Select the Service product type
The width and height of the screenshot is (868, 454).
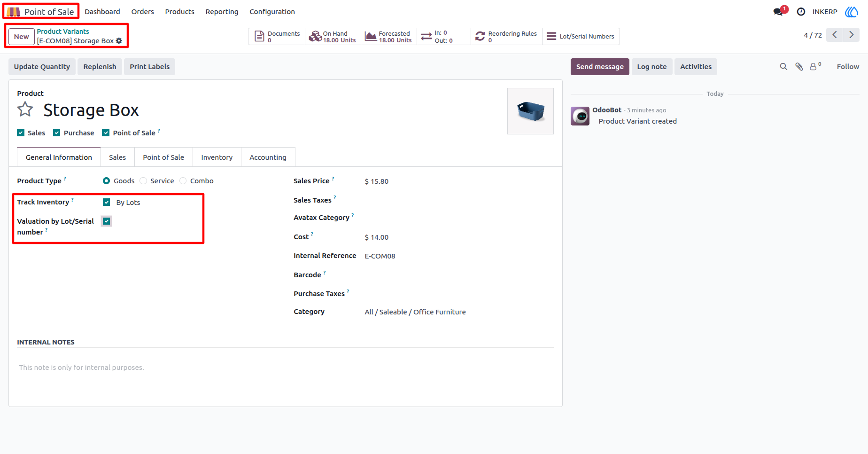[x=143, y=181]
